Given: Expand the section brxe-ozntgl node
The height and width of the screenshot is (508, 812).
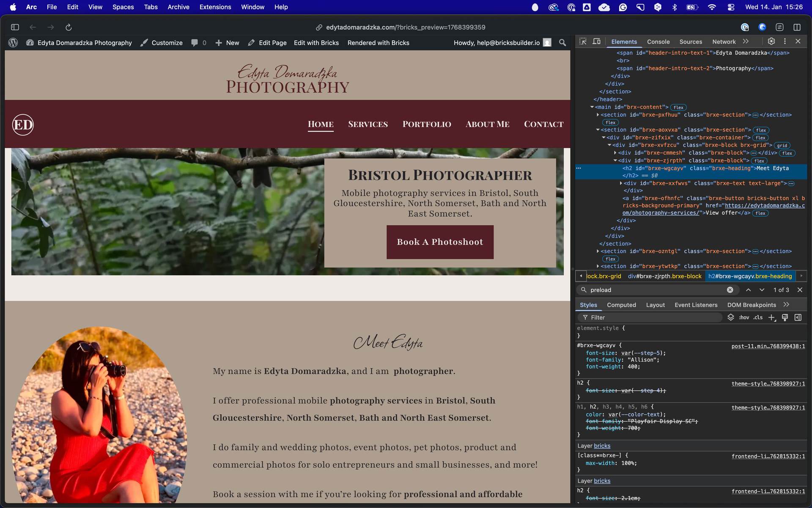Looking at the screenshot, I should point(598,251).
